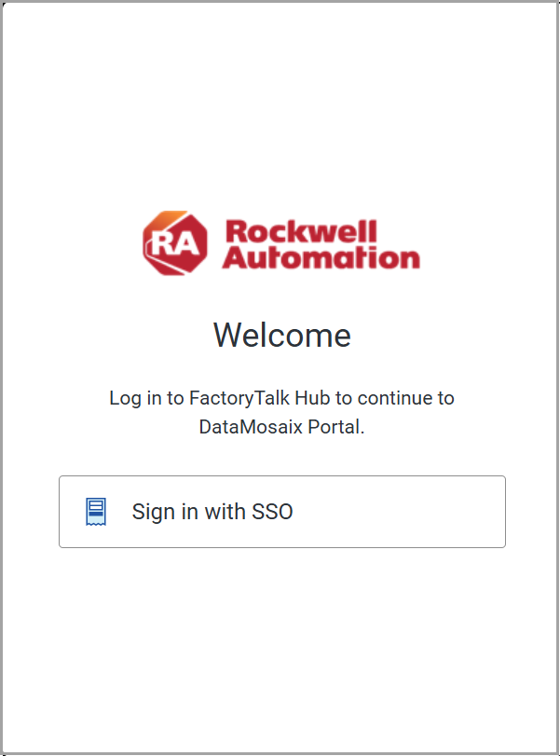Select the Welcome heading
Viewport: 560px width, 756px height.
(x=281, y=335)
